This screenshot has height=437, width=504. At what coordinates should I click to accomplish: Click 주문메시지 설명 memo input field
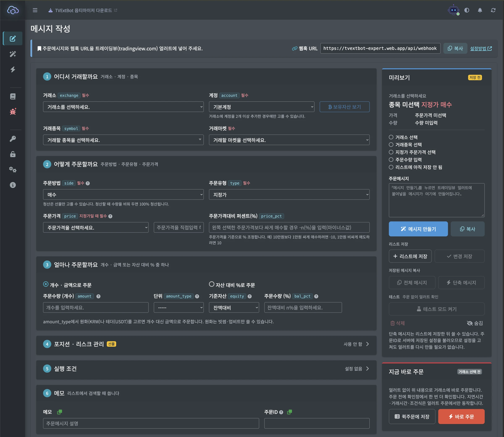click(x=151, y=424)
